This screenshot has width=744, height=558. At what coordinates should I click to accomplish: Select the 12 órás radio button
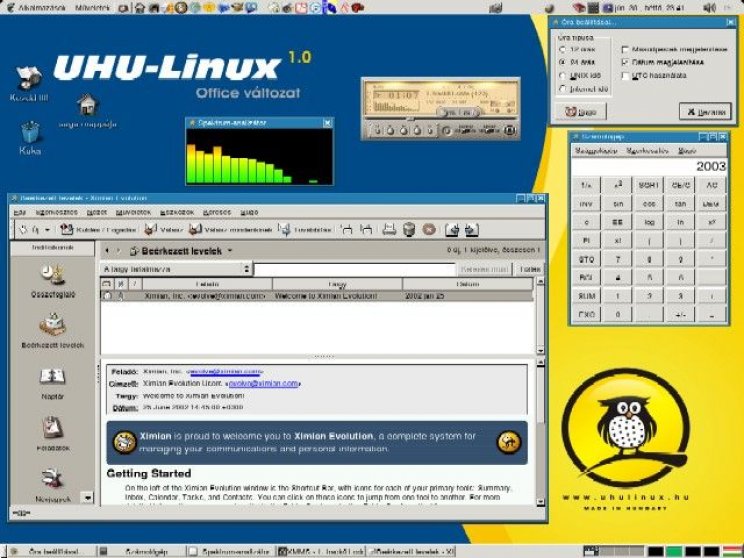562,49
